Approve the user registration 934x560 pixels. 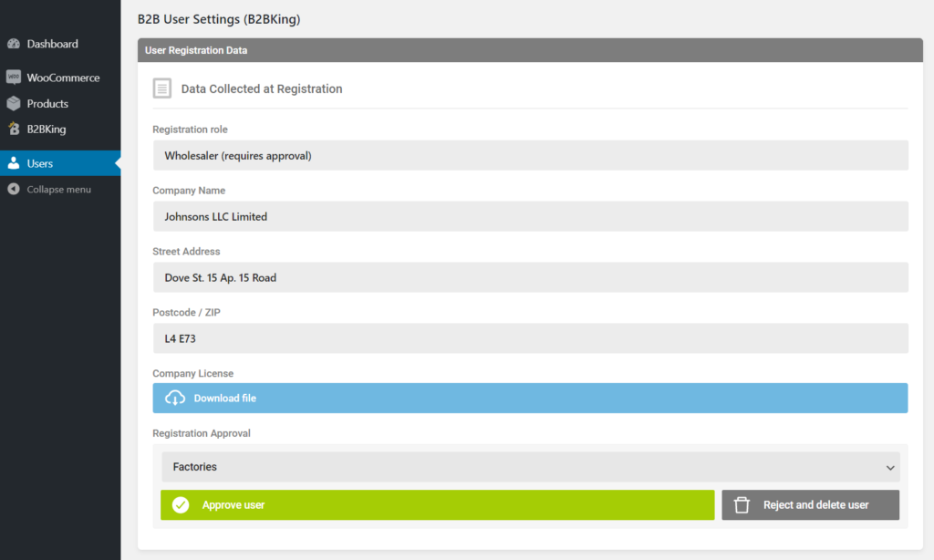point(437,504)
